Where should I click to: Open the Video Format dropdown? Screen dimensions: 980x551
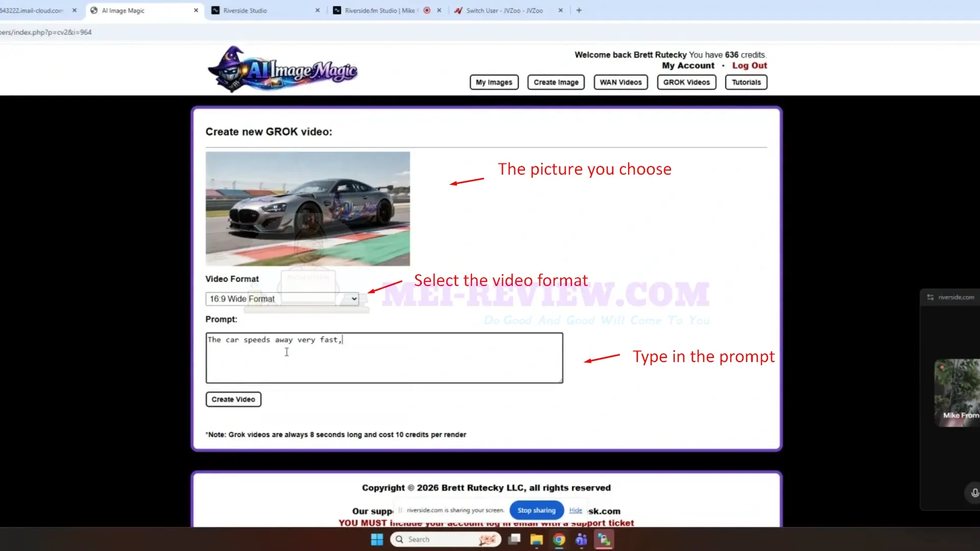click(282, 299)
